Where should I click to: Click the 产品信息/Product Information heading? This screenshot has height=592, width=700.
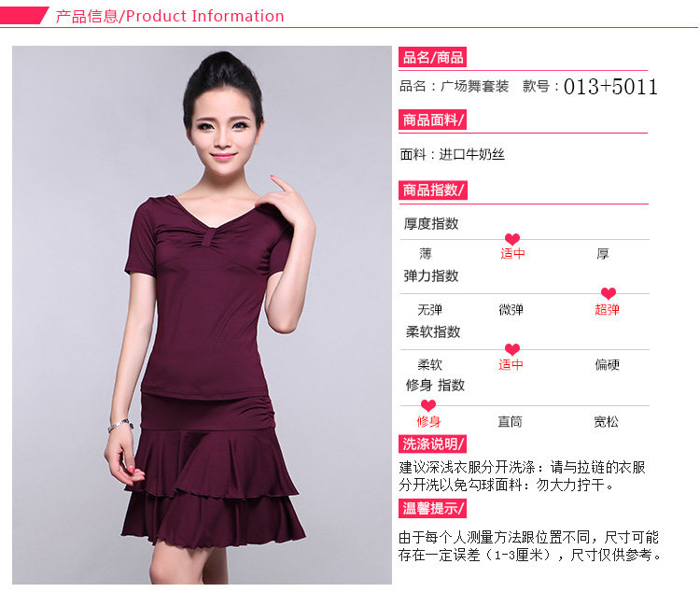pos(170,16)
